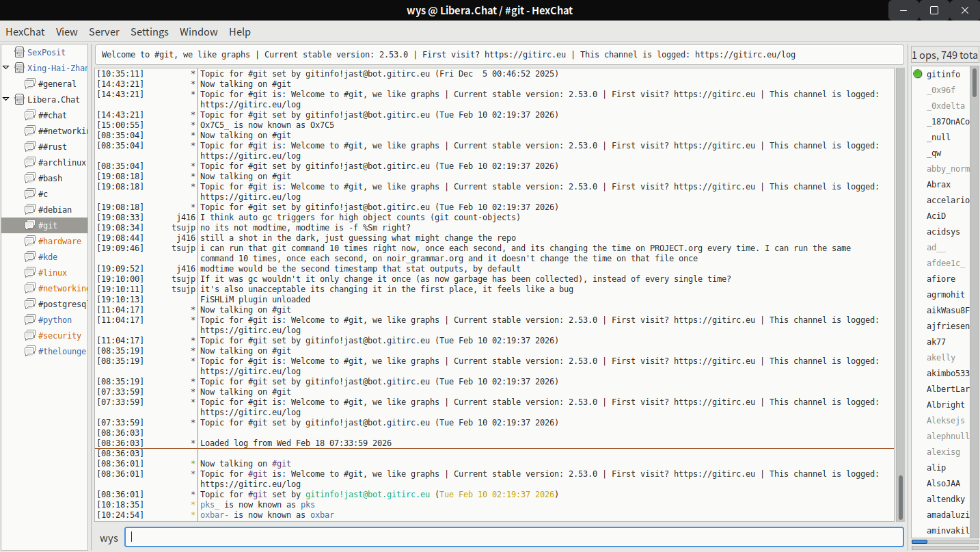The height and width of the screenshot is (552, 980).
Task: Click the Libera.Chat server icon in tree
Action: coord(18,99)
